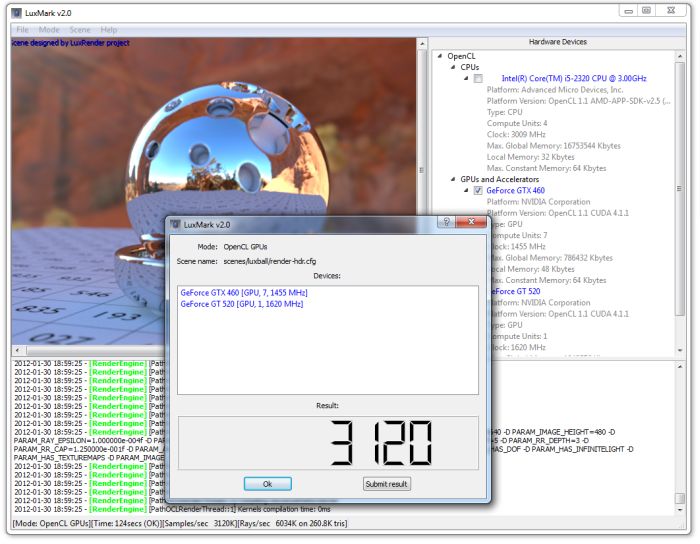Click 'Max. Global Memory: 786432 Kbytes' row

(x=552, y=258)
